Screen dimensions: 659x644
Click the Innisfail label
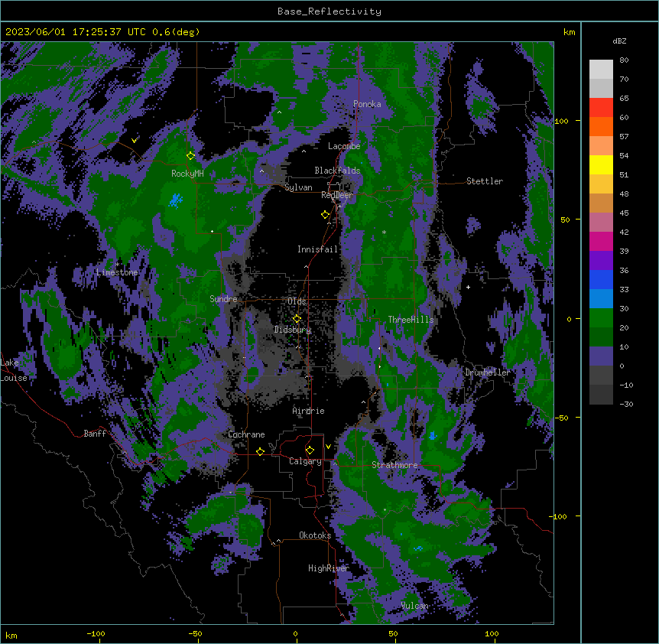(x=317, y=249)
